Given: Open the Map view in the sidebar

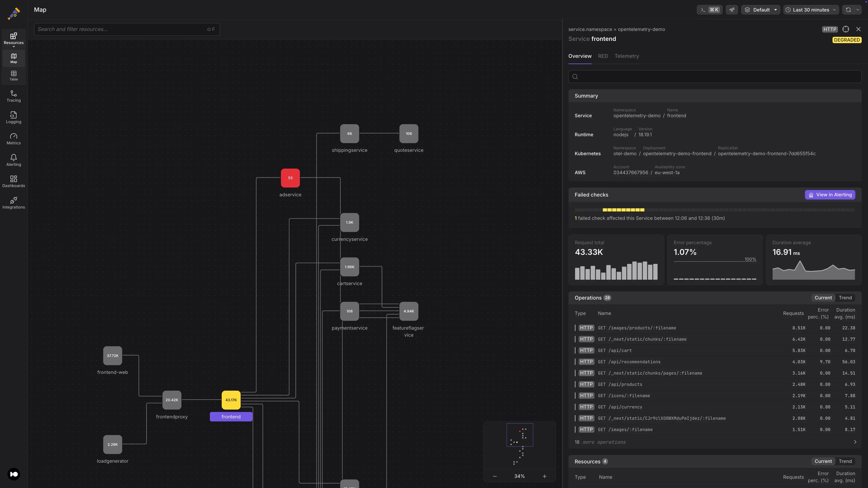Looking at the screenshot, I should (x=14, y=58).
